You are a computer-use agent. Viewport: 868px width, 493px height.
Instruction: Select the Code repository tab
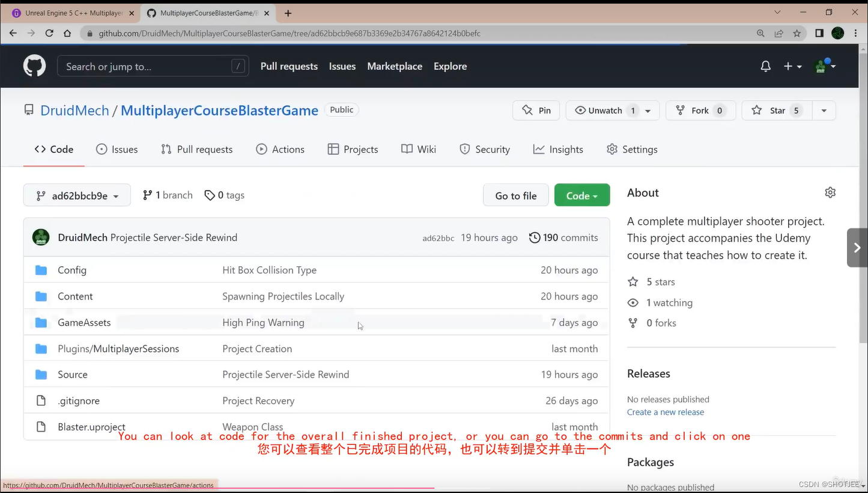click(x=54, y=150)
